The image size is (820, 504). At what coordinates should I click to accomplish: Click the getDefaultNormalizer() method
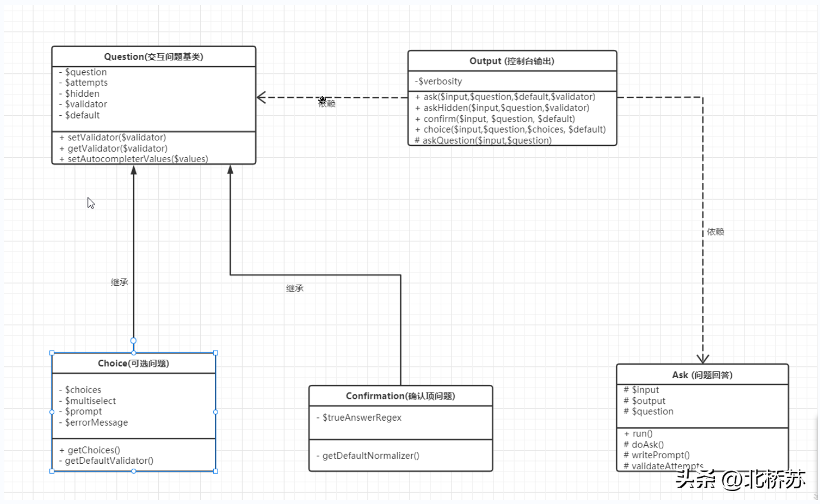click(x=368, y=456)
